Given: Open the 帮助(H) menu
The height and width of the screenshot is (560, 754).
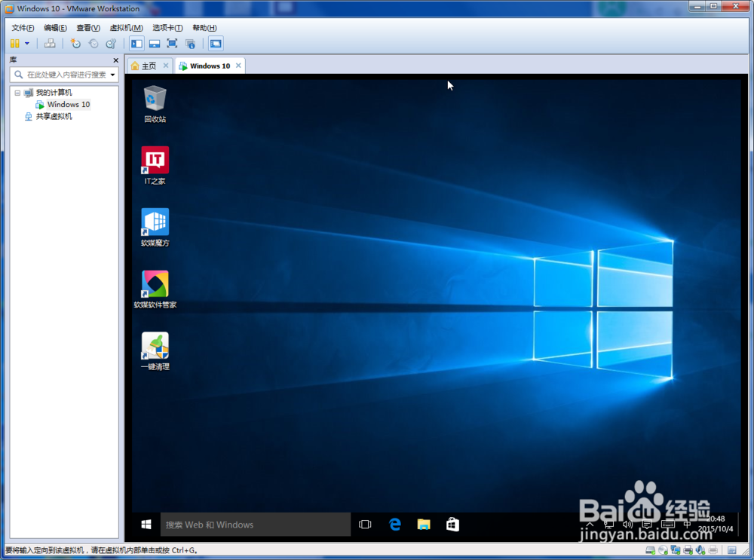Looking at the screenshot, I should pos(204,28).
